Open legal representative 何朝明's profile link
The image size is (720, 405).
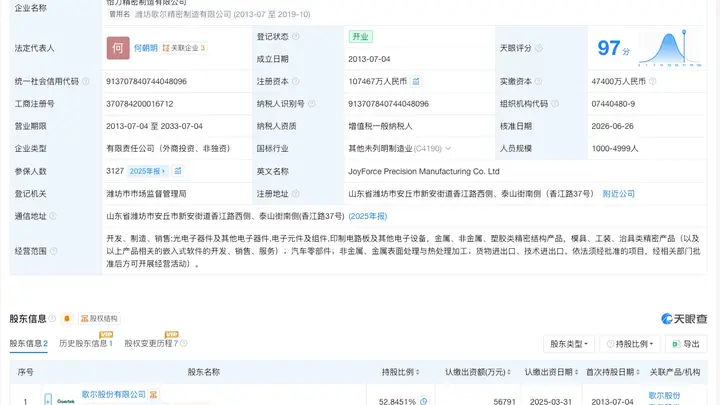click(x=146, y=48)
